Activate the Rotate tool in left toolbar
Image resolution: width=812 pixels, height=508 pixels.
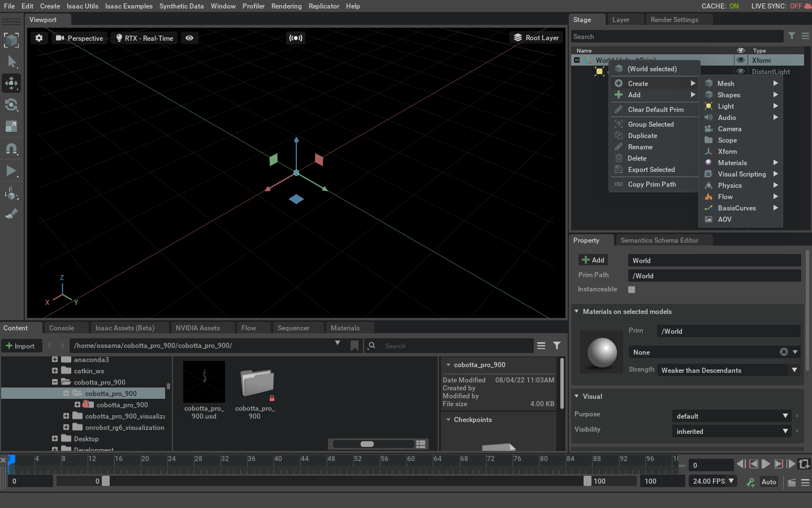(x=11, y=105)
